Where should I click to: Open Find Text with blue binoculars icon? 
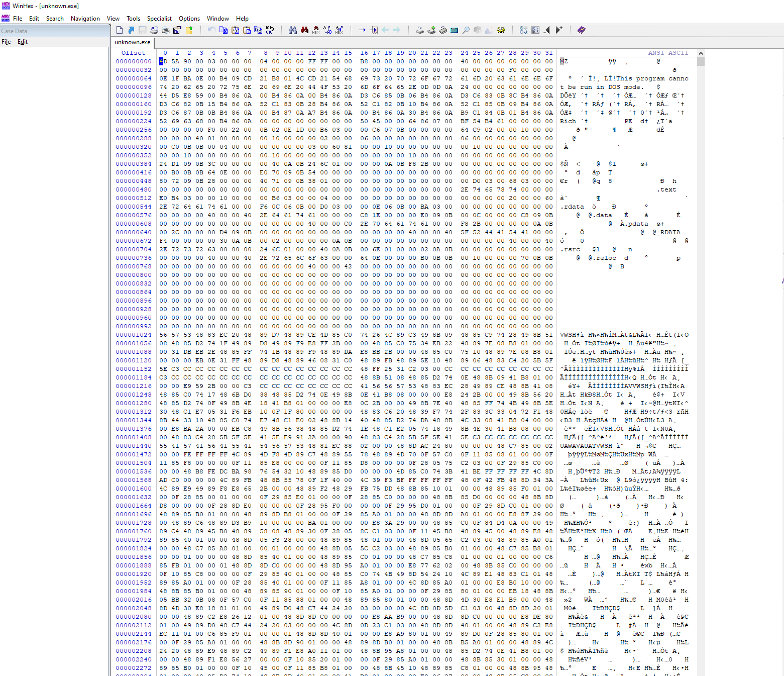click(x=293, y=30)
